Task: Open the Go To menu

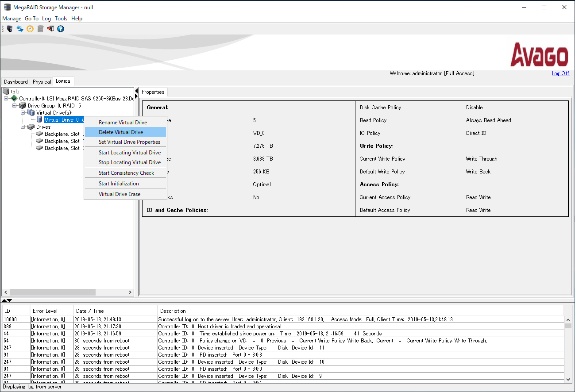Action: (31, 19)
